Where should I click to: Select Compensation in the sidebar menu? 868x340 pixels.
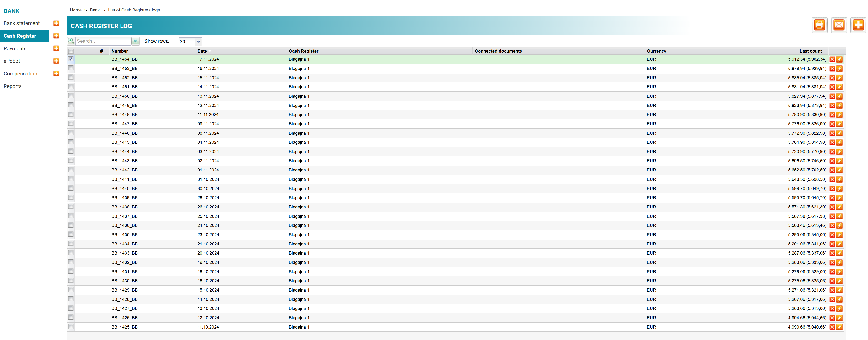[x=20, y=74]
